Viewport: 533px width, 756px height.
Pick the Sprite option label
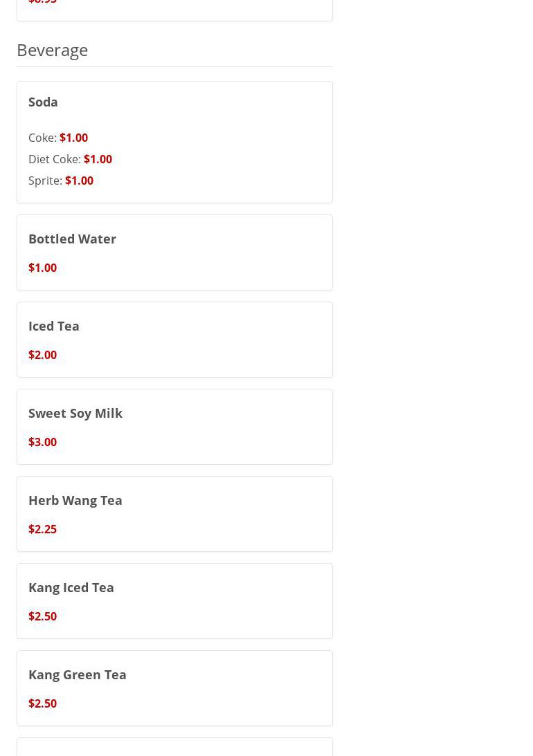pos(45,181)
